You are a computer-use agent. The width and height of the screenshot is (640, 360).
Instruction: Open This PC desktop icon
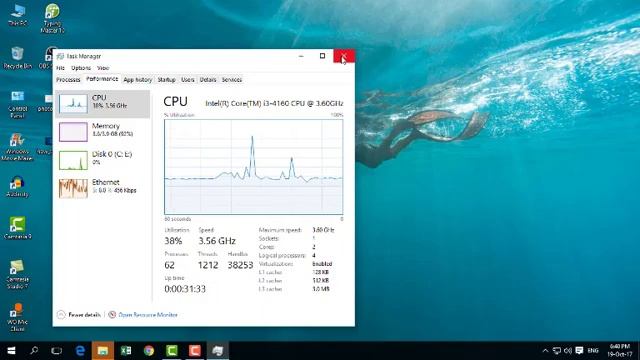coord(17,16)
